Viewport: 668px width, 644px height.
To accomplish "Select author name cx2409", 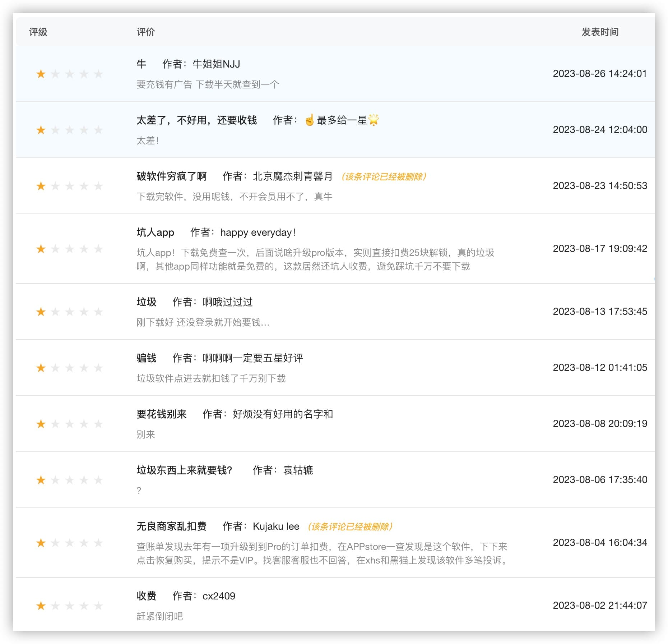I will pyautogui.click(x=219, y=596).
